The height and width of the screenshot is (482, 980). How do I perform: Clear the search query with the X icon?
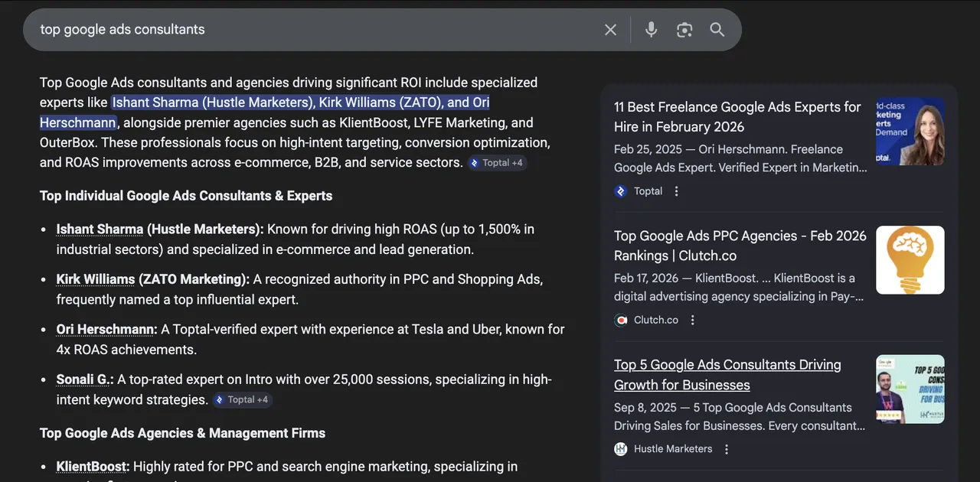(610, 30)
